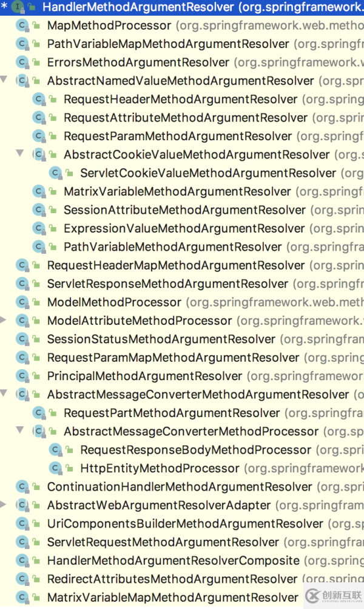
Task: Collapse the AbstractMessageConverterMethodProcessor node
Action: (x=20, y=430)
